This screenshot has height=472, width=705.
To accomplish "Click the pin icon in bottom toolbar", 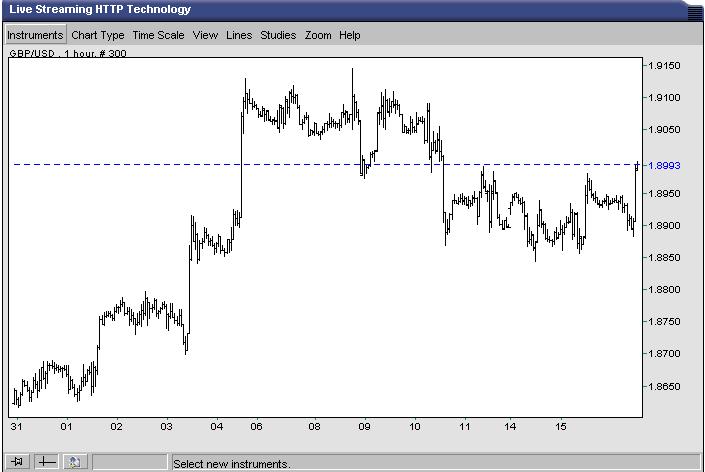I will click(18, 462).
